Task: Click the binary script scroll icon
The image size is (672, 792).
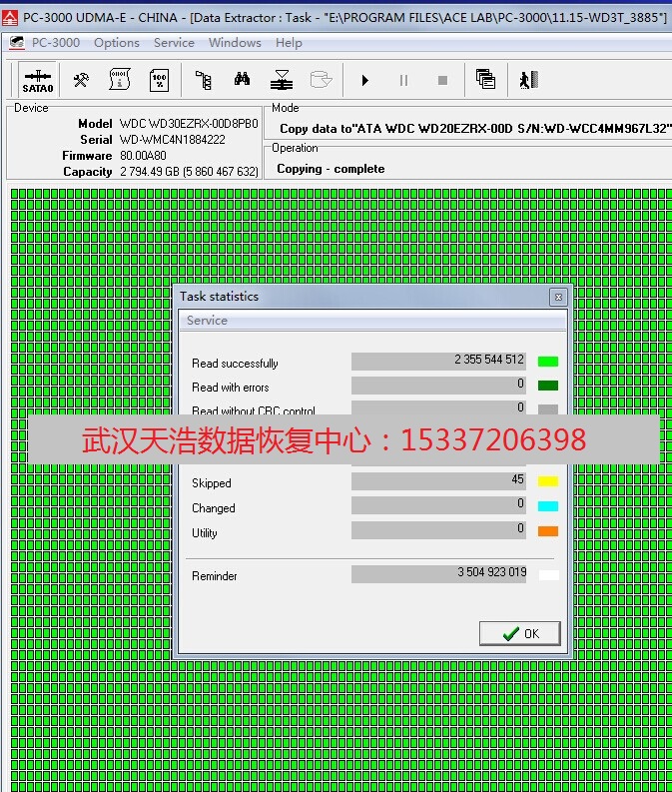Action: point(119,80)
